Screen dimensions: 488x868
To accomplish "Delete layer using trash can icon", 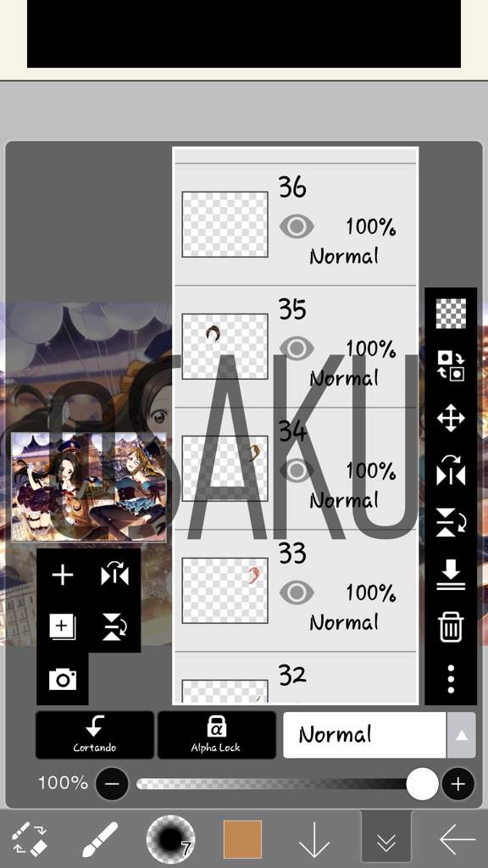I will pos(451,627).
